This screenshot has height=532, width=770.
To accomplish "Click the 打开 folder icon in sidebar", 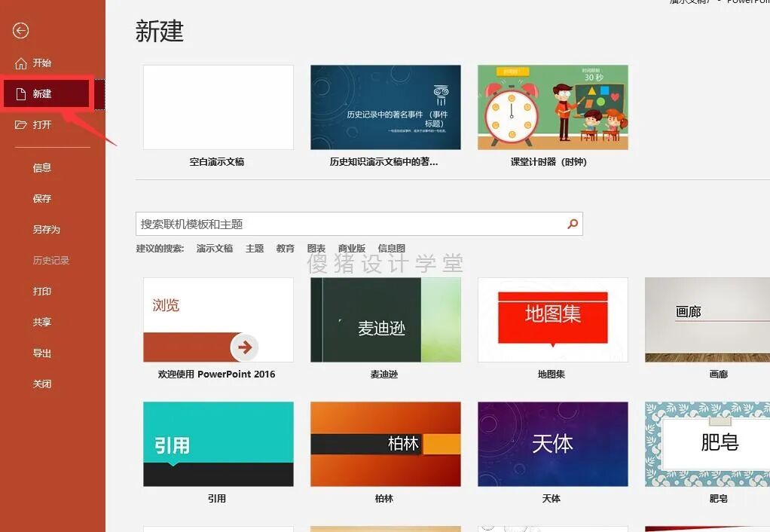I will (20, 124).
